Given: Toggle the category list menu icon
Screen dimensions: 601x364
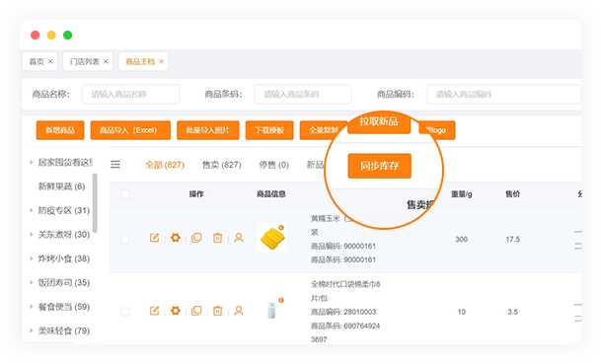Looking at the screenshot, I should click(115, 165).
